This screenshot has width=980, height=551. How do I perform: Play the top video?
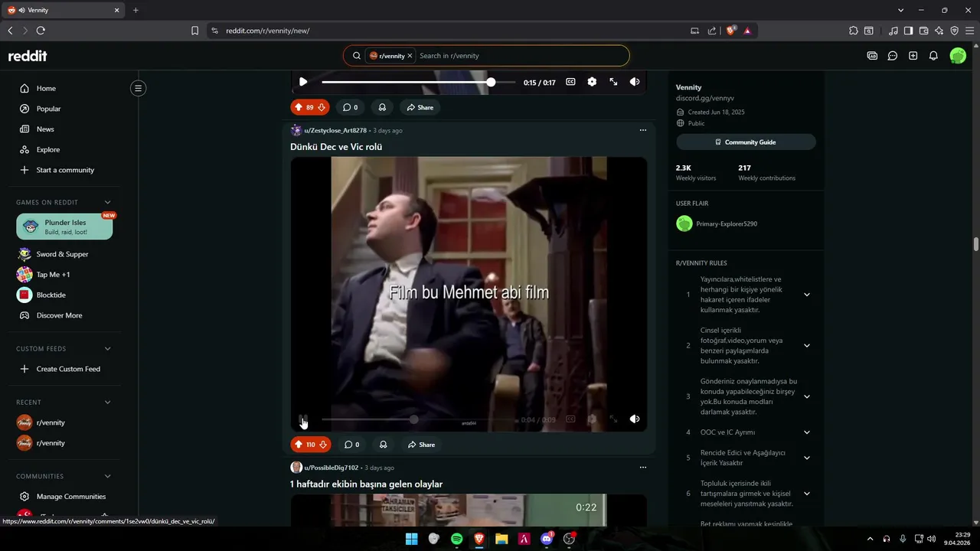pos(303,82)
